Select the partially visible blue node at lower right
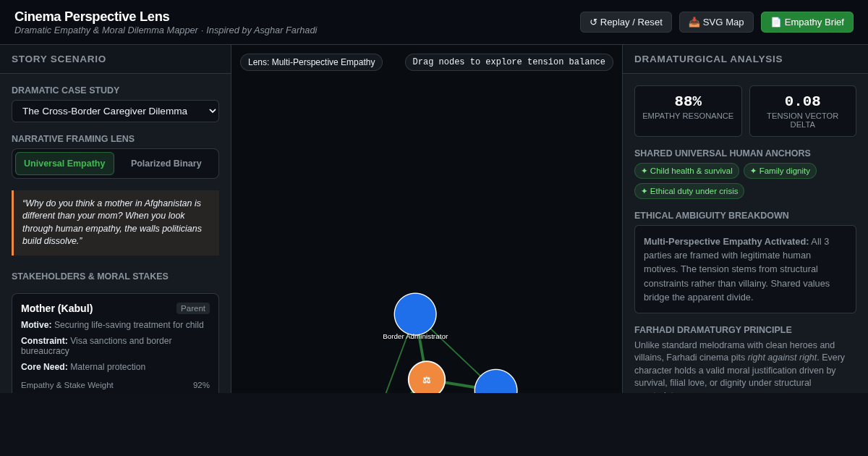Screen dimensions: 868x456 (x=496, y=382)
